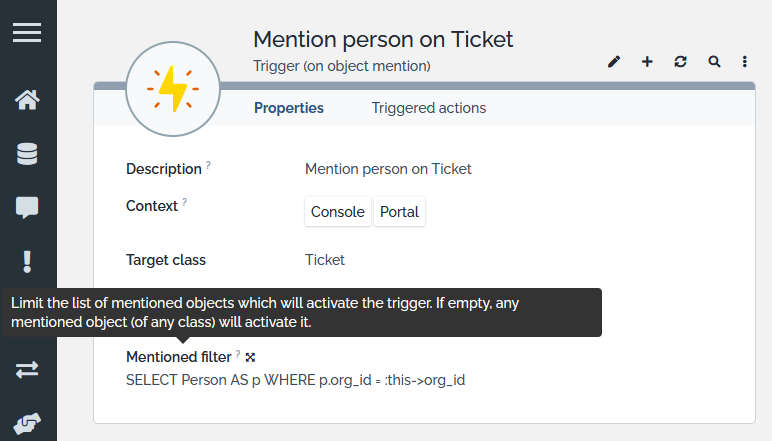Click the SELECT Person OQL query text

[295, 380]
